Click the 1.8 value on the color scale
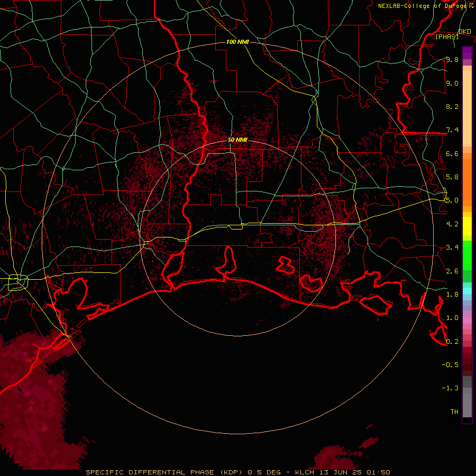The image size is (476, 476). (452, 295)
